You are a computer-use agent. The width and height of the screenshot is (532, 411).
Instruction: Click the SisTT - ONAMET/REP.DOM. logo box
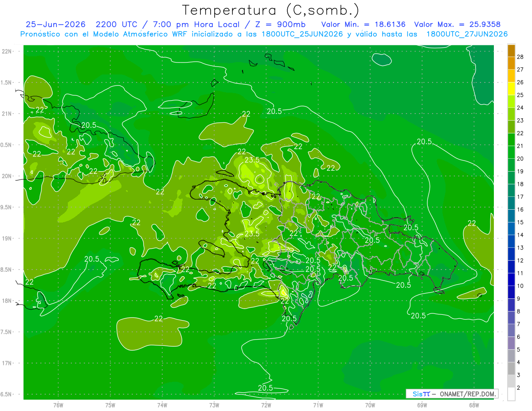(452, 394)
